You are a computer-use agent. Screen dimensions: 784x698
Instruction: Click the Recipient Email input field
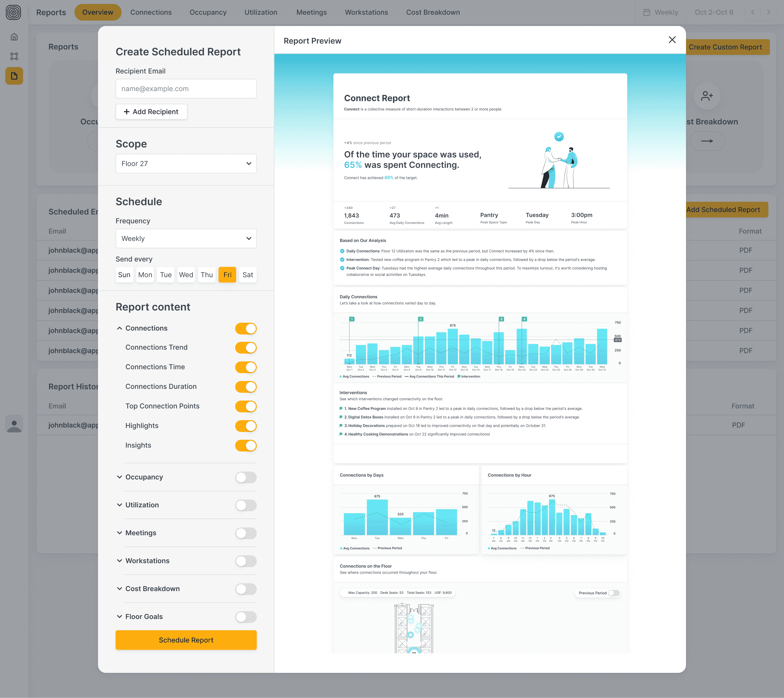tap(186, 88)
